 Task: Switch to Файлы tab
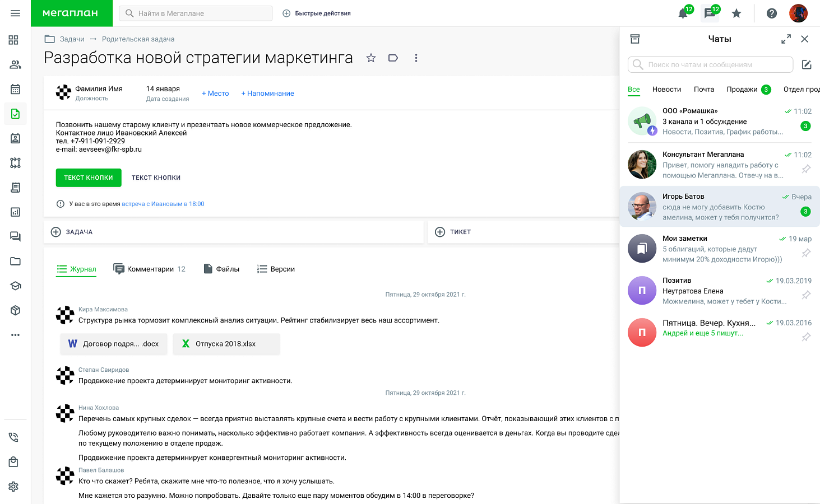221,269
